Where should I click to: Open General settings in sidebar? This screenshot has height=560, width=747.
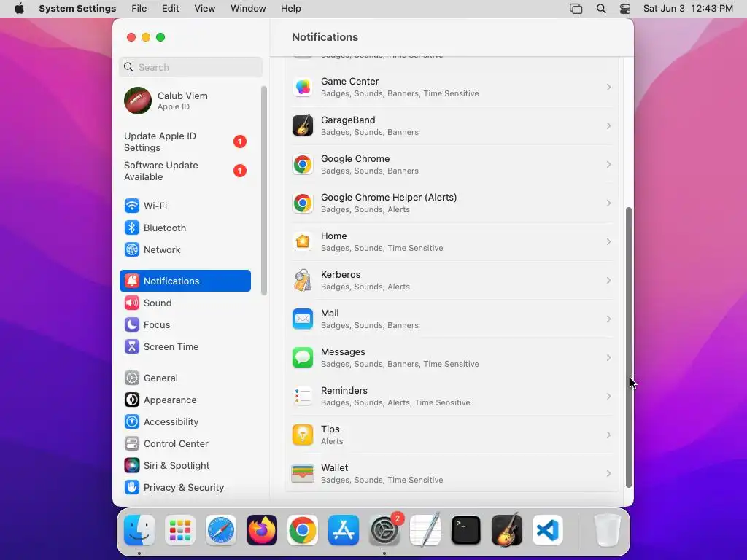pos(185,378)
